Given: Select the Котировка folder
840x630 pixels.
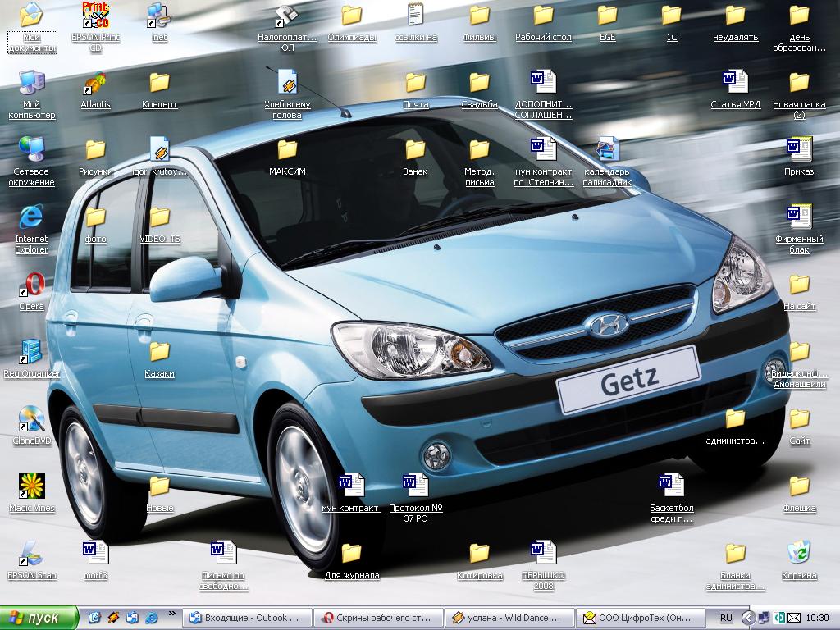Looking at the screenshot, I should click(479, 559).
